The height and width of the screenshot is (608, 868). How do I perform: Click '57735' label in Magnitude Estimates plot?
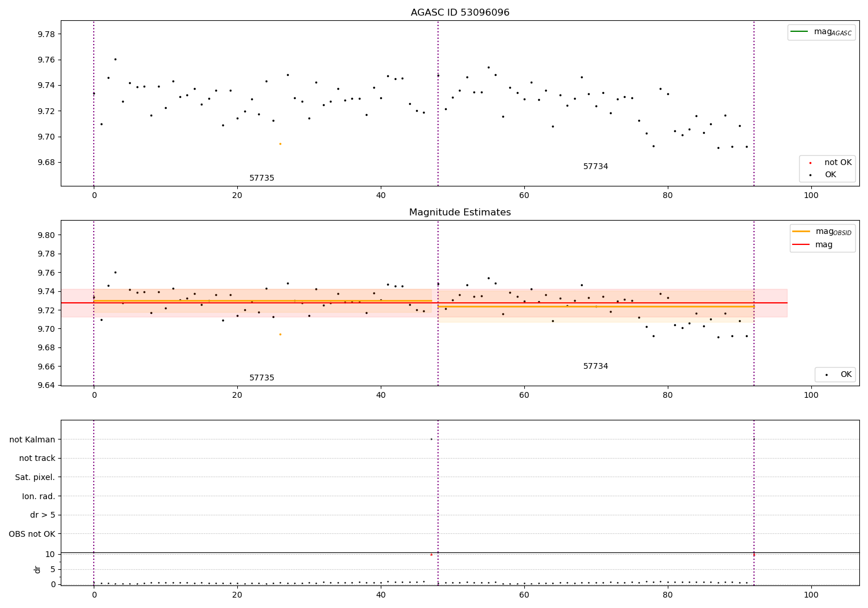pos(262,378)
